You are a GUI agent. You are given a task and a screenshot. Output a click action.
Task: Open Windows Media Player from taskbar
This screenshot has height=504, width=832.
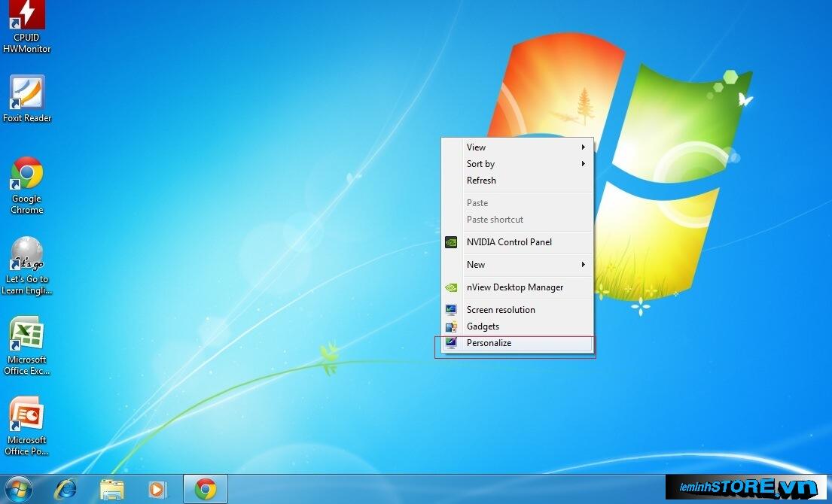click(x=157, y=489)
